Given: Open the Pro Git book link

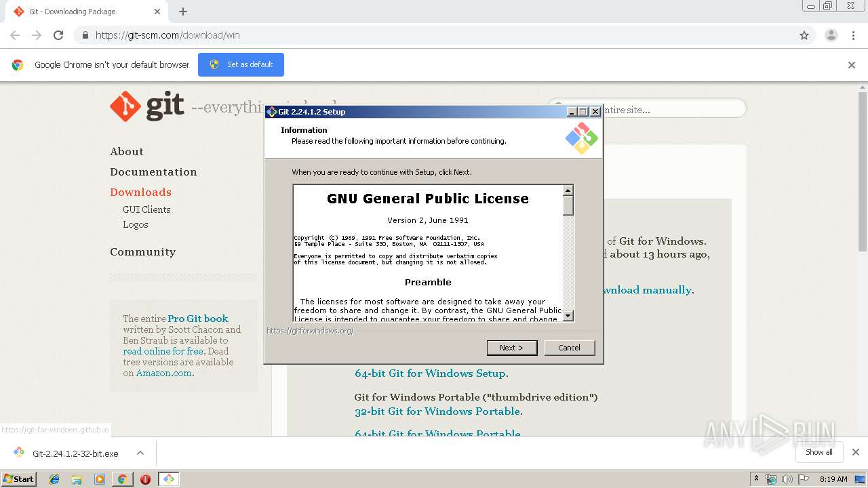Looking at the screenshot, I should click(198, 319).
